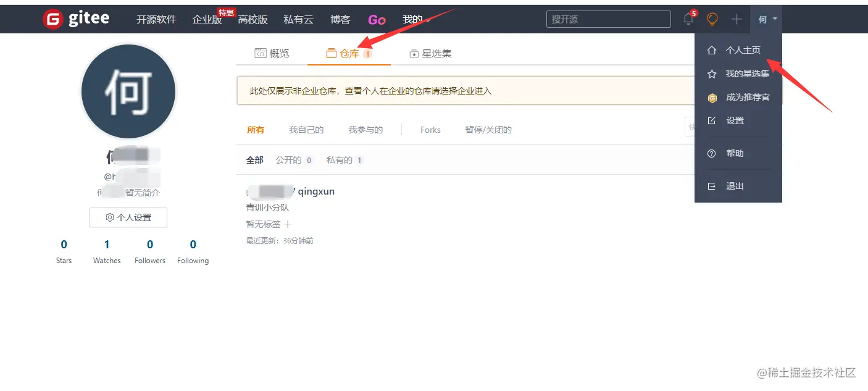Show 私有的 repositories
The image size is (868, 391).
(345, 160)
